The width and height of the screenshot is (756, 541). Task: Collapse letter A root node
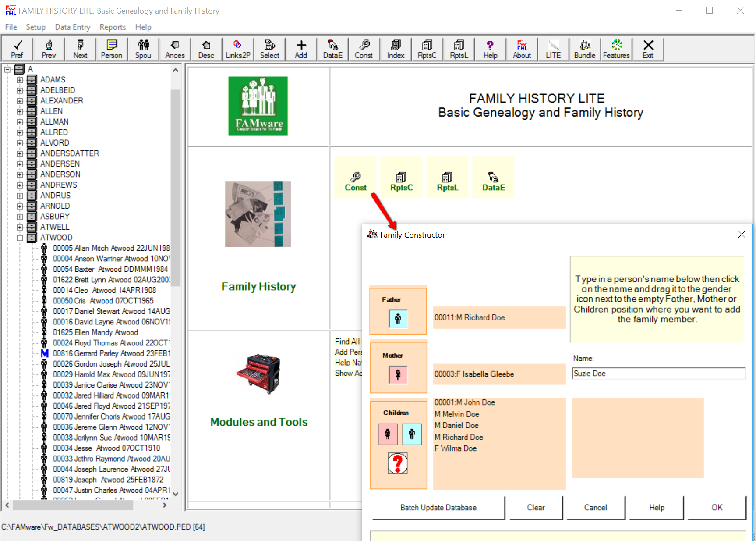click(x=7, y=69)
